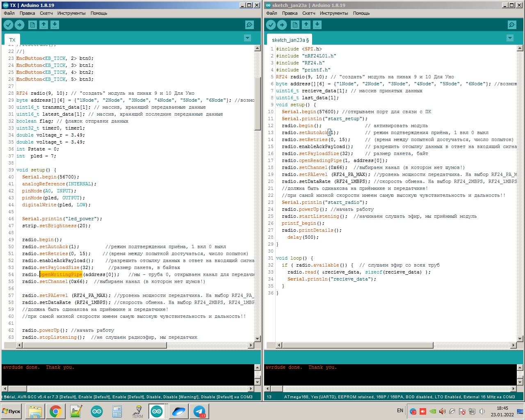Screen dimensions: 525x420
Task: Click the Пуск start button
Action: pyautogui.click(x=11, y=411)
